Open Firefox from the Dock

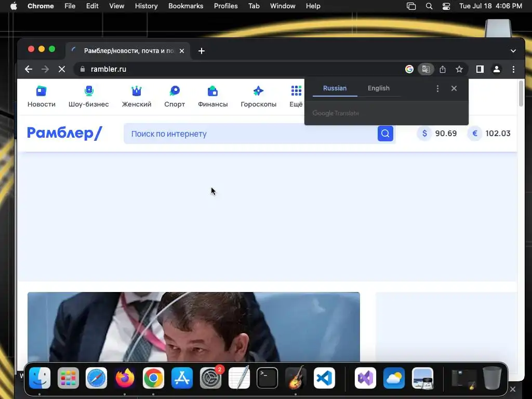[x=125, y=378]
